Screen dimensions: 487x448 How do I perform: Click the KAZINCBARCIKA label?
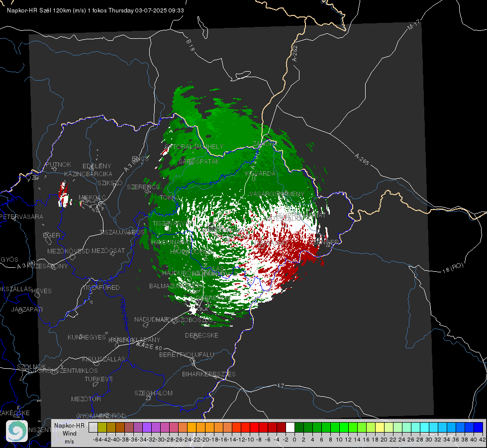click(x=88, y=174)
